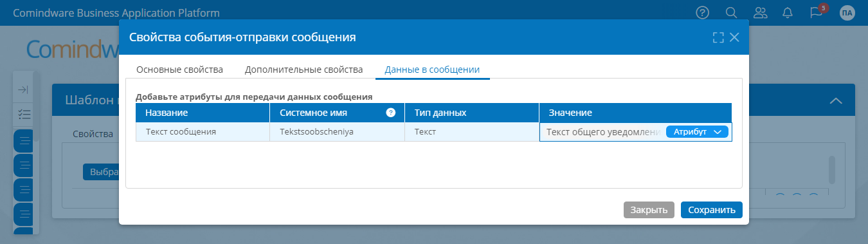Click the Значение input field with text

pos(603,132)
